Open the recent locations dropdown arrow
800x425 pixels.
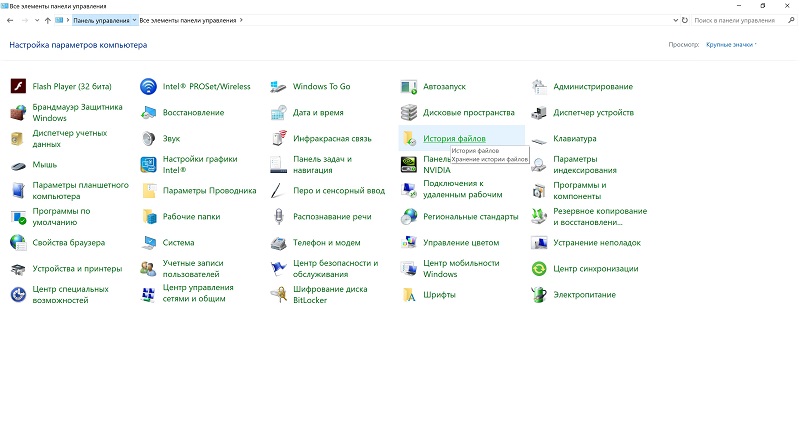37,20
